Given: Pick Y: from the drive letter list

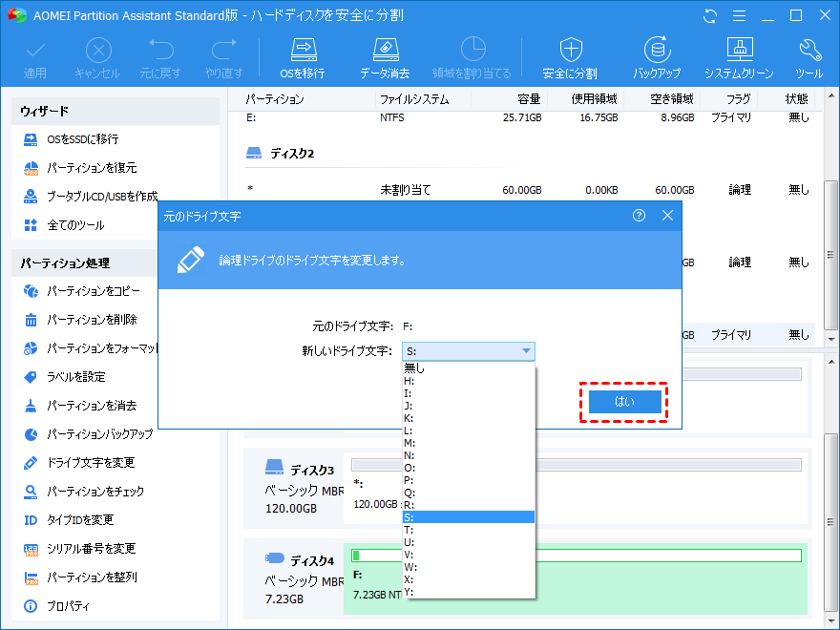Looking at the screenshot, I should click(469, 592).
